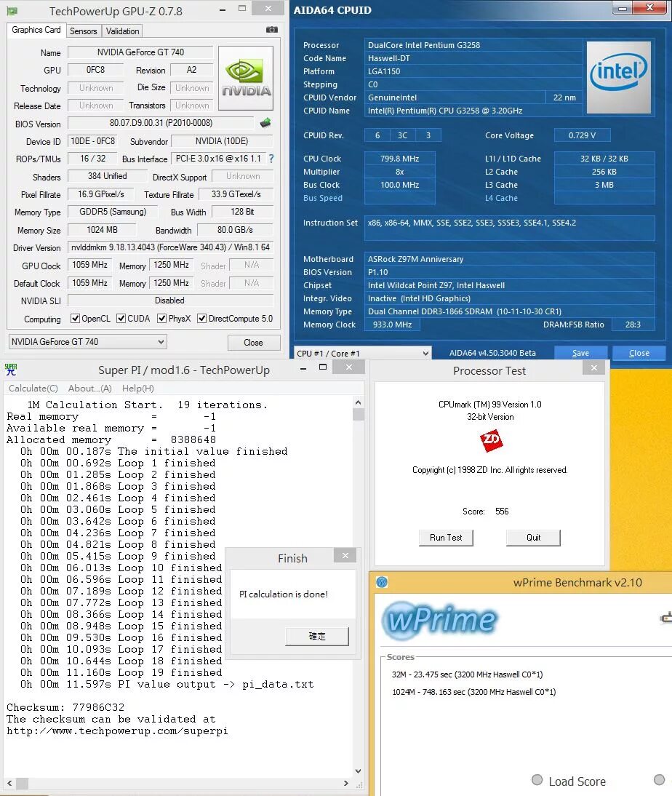
Task: Switch to the Graphics Card tab
Action: [36, 30]
